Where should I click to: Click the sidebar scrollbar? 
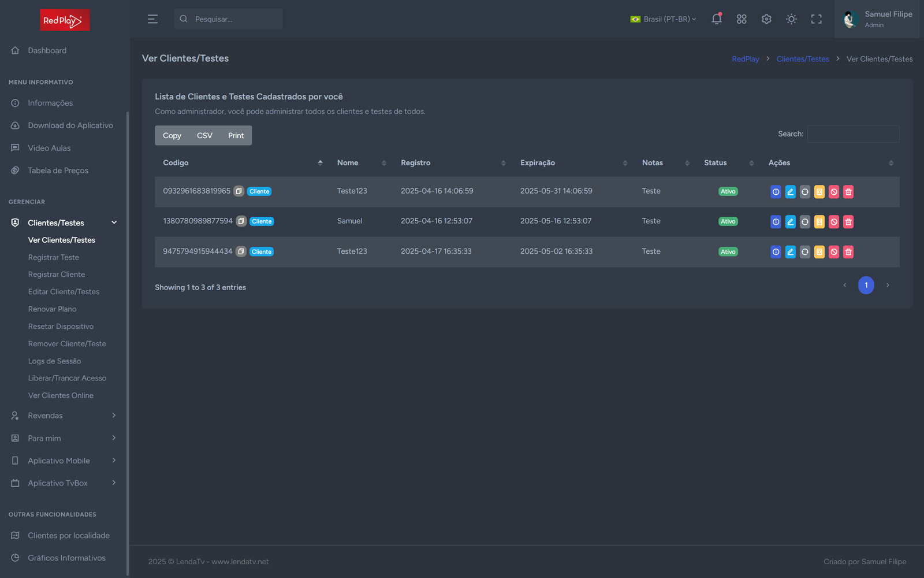pyautogui.click(x=128, y=344)
